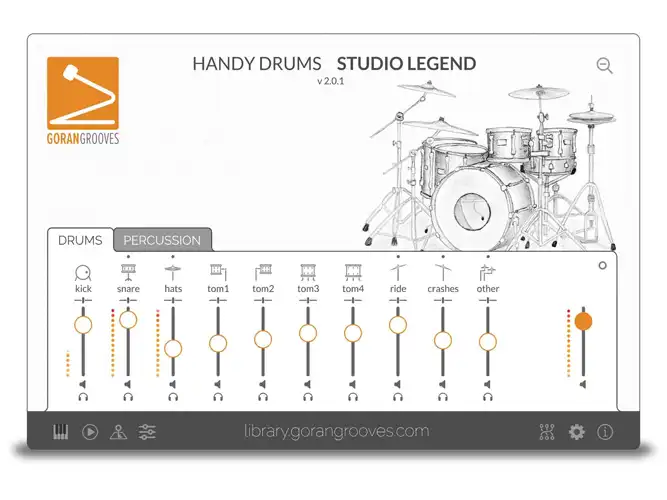Click the snare volume fader knob

click(x=128, y=320)
